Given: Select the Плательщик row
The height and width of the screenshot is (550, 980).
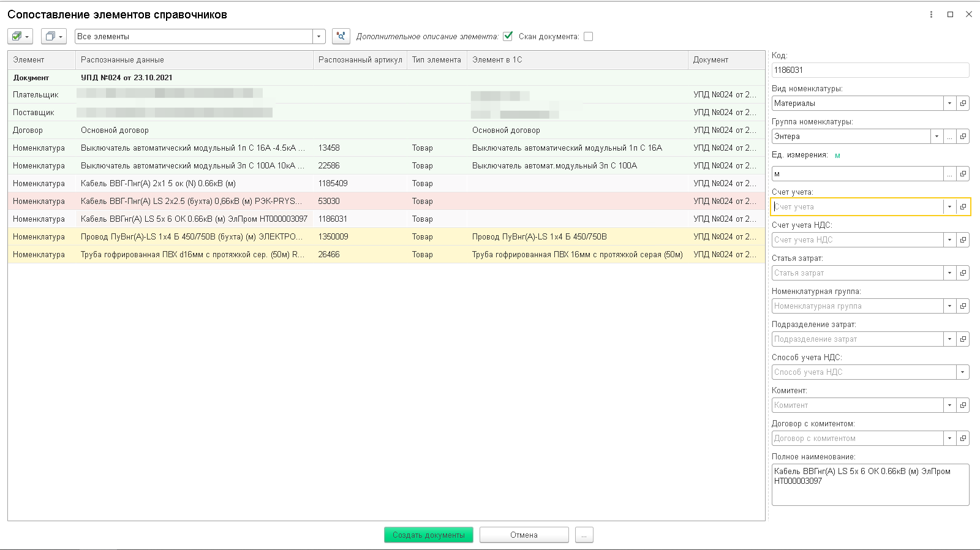Looking at the screenshot, I should [x=386, y=95].
